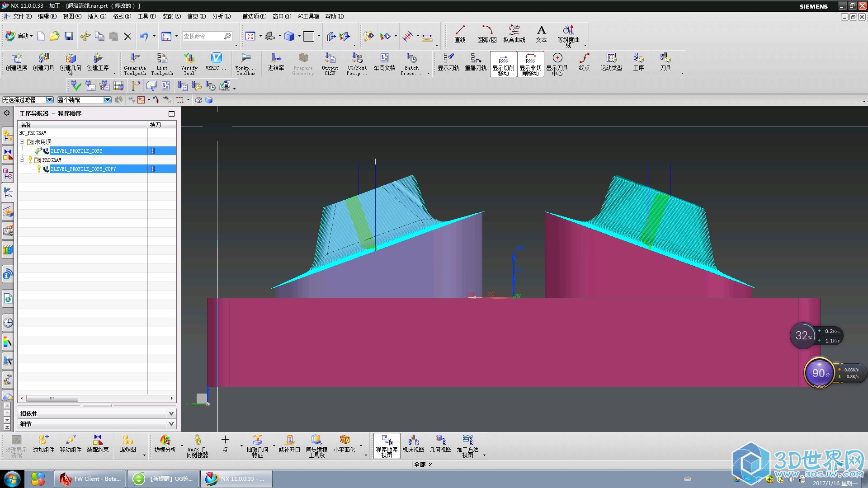868x488 pixels.
Task: Switch to FW Client taskbar window
Action: click(x=90, y=479)
